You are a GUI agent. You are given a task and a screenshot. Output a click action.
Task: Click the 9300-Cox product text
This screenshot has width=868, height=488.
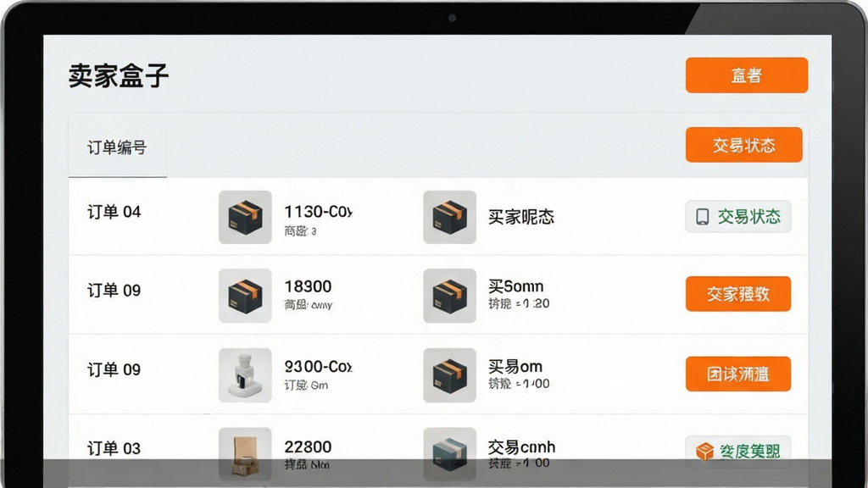point(319,366)
